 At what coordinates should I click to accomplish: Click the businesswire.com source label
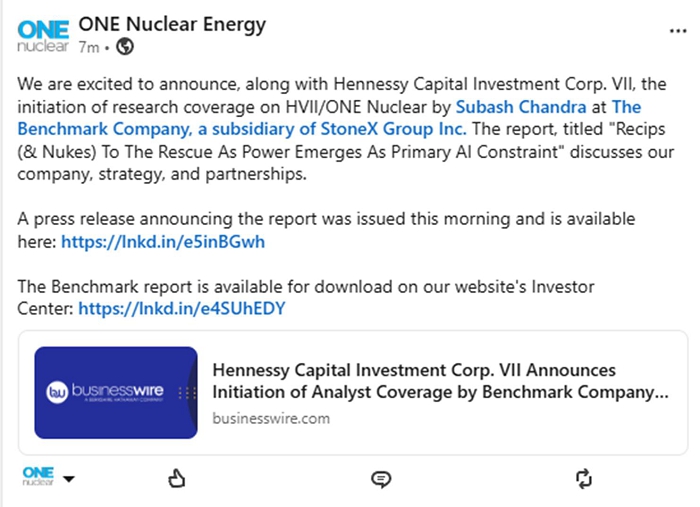pyautogui.click(x=271, y=418)
